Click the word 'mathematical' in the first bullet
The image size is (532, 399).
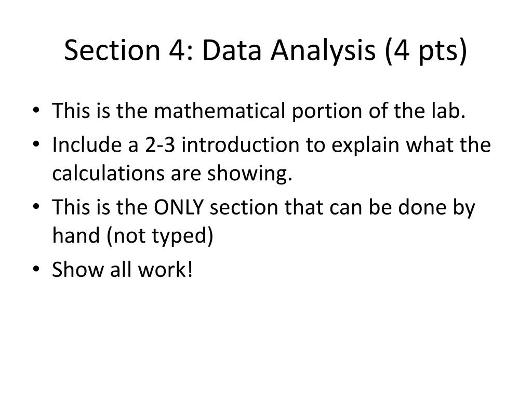point(220,111)
